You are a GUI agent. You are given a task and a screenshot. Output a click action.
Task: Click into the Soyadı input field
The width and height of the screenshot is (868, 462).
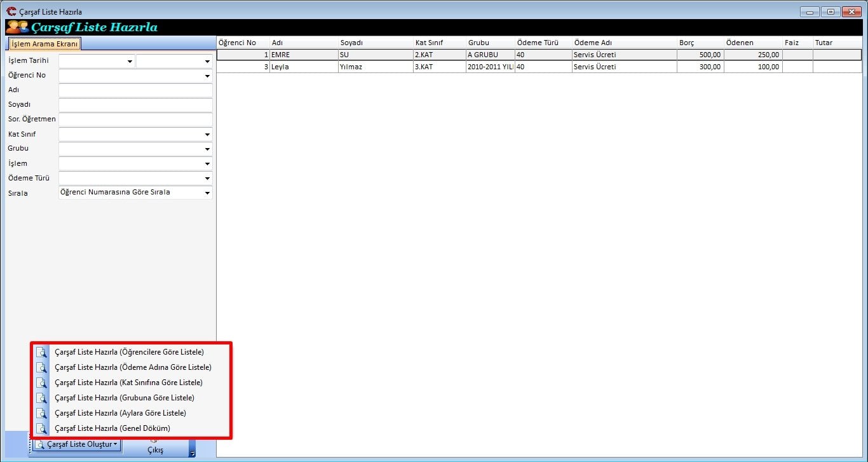[x=135, y=105]
